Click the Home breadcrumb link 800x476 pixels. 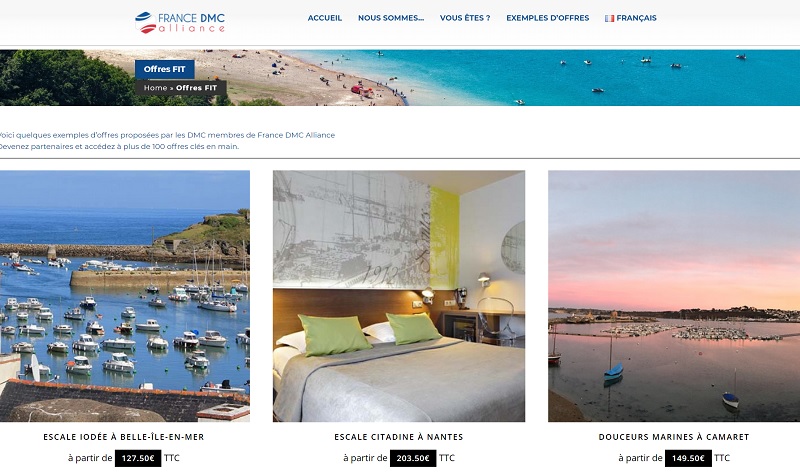[x=155, y=88]
